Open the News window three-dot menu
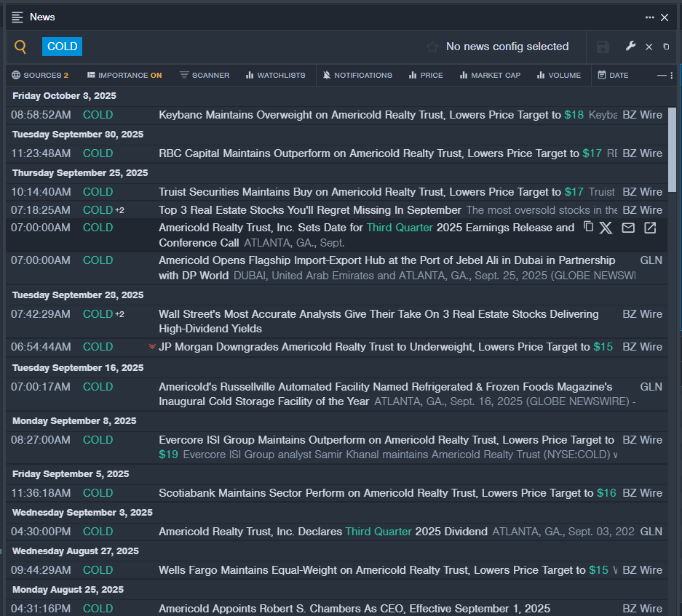 pos(649,17)
